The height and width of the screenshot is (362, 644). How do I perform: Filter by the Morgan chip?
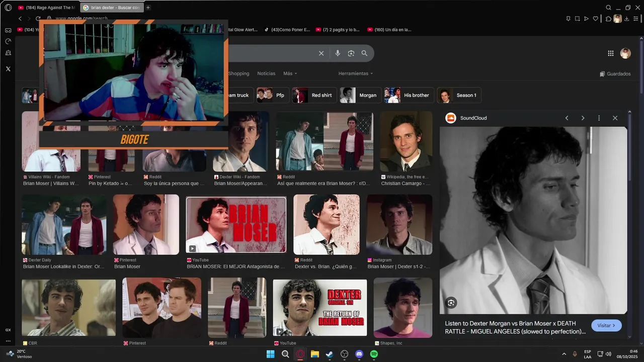coord(360,95)
